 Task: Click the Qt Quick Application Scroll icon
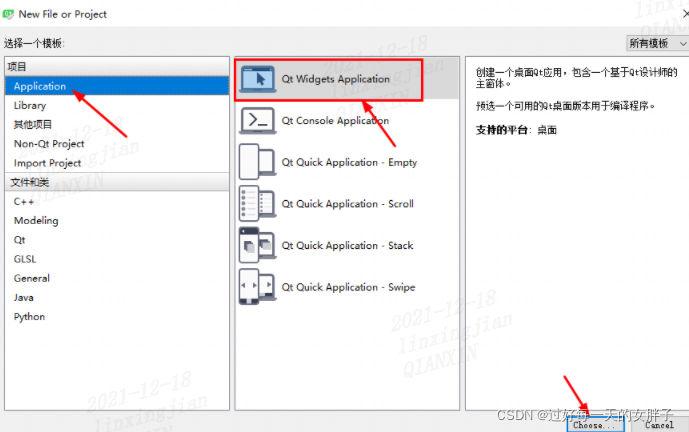coord(257,203)
